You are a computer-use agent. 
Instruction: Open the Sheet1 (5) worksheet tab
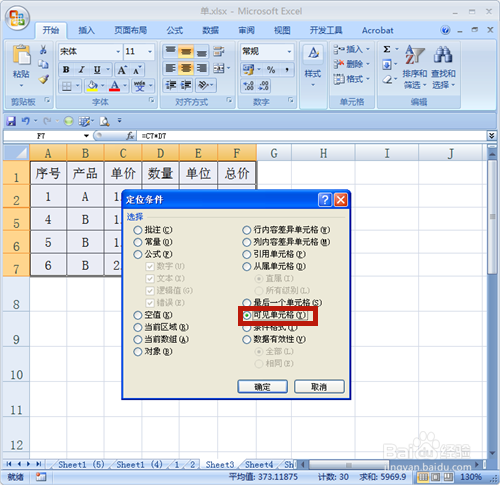[x=81, y=465]
